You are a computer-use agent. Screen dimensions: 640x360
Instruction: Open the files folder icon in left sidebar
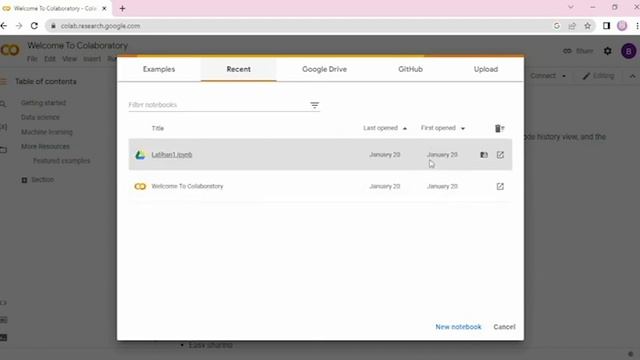[3, 150]
